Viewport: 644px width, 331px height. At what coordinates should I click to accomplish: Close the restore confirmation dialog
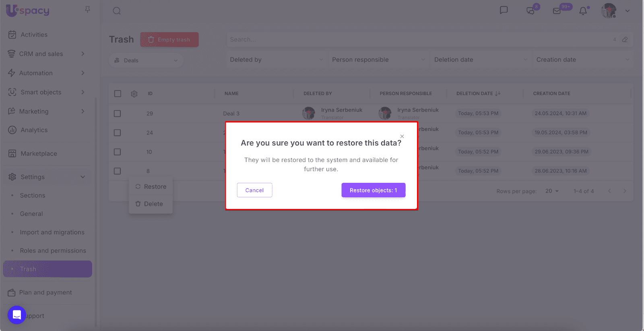402,137
